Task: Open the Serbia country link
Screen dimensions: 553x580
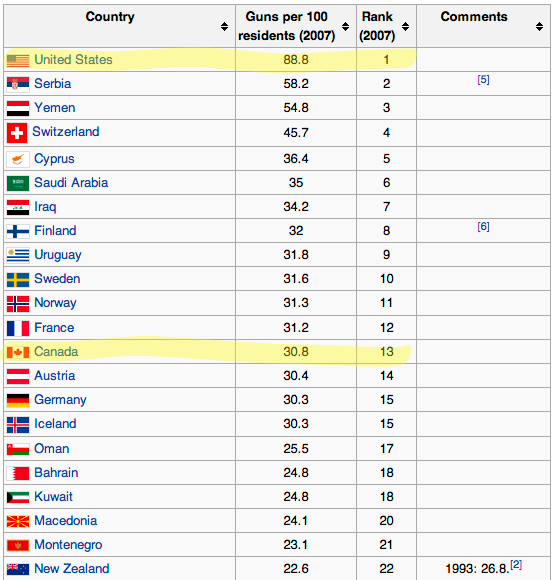Action: click(53, 84)
